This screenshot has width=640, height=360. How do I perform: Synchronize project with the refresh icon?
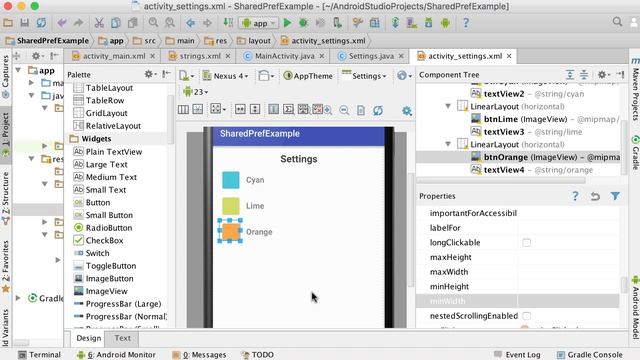tap(41, 23)
